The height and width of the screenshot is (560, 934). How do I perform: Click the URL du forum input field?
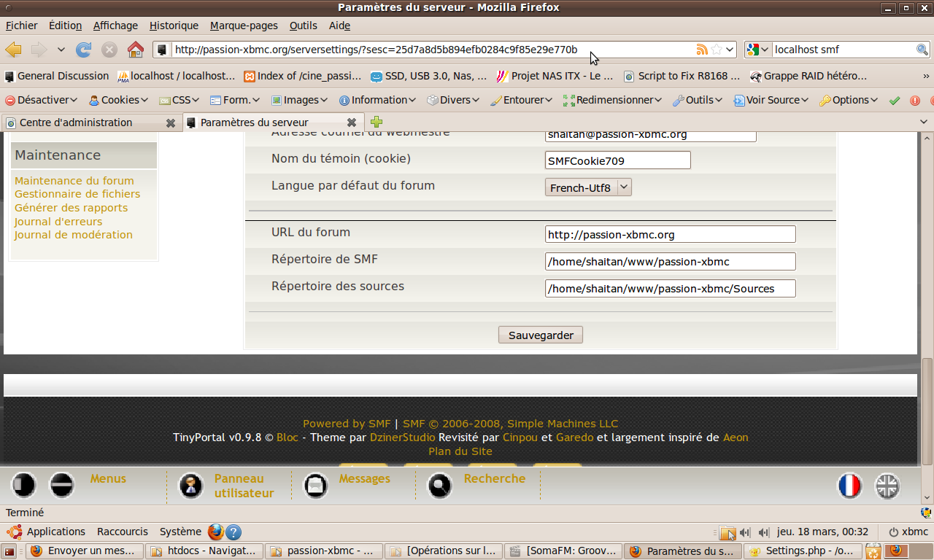671,234
